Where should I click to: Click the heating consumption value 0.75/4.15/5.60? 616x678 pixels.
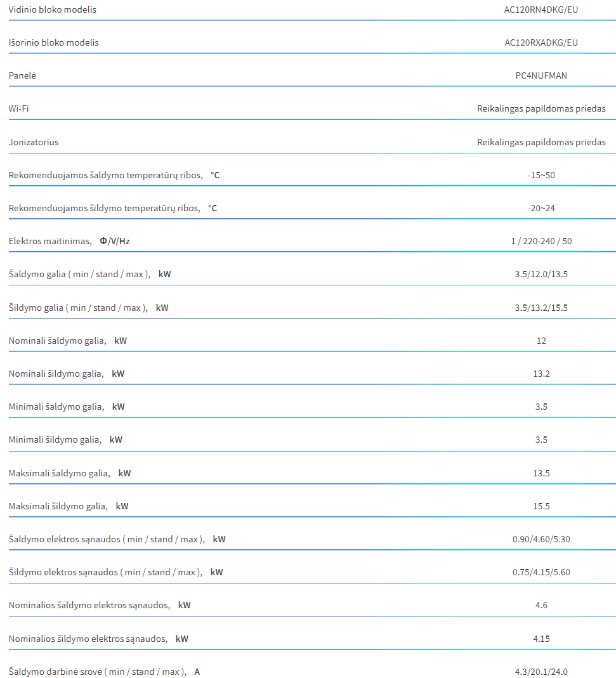(x=541, y=572)
